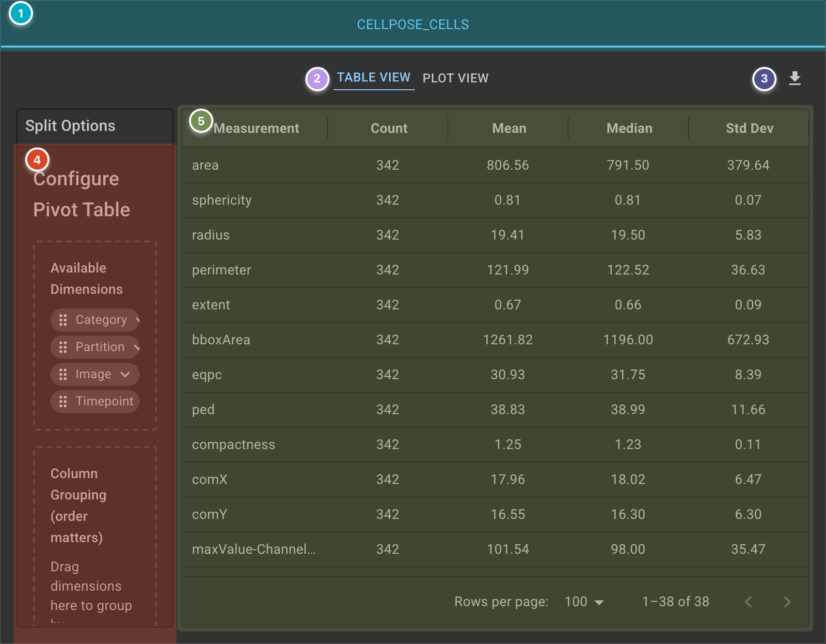826x644 pixels.
Task: Switch to the Table View tab
Action: tap(374, 78)
